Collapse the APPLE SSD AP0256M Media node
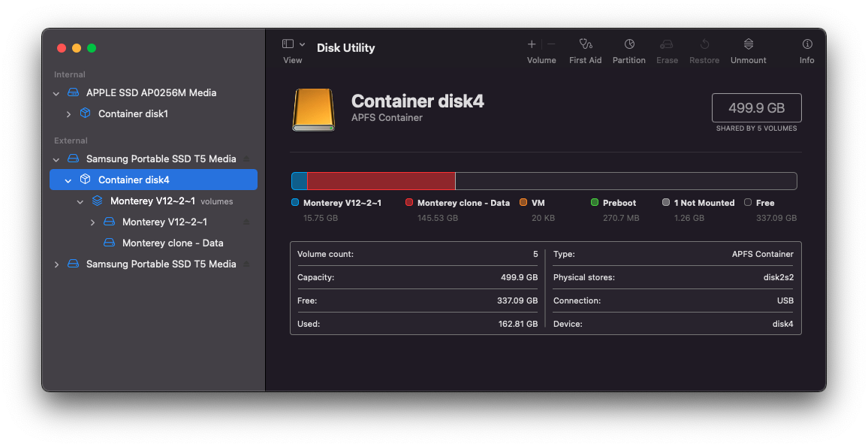The width and height of the screenshot is (868, 447). pos(56,93)
